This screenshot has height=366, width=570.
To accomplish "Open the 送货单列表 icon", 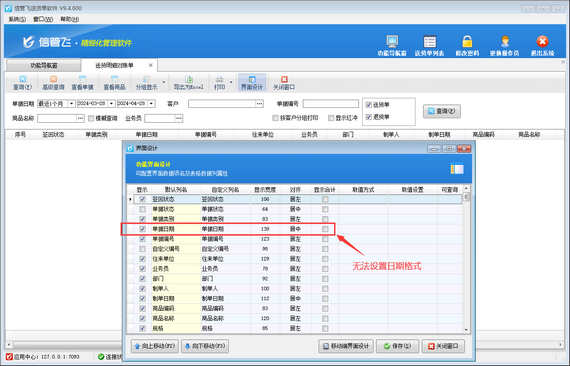I will [430, 42].
